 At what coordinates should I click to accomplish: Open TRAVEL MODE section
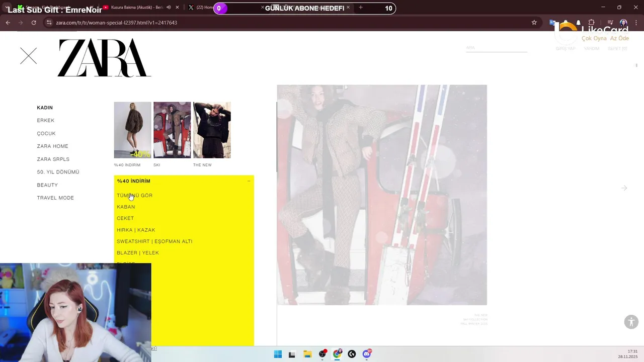point(55,198)
